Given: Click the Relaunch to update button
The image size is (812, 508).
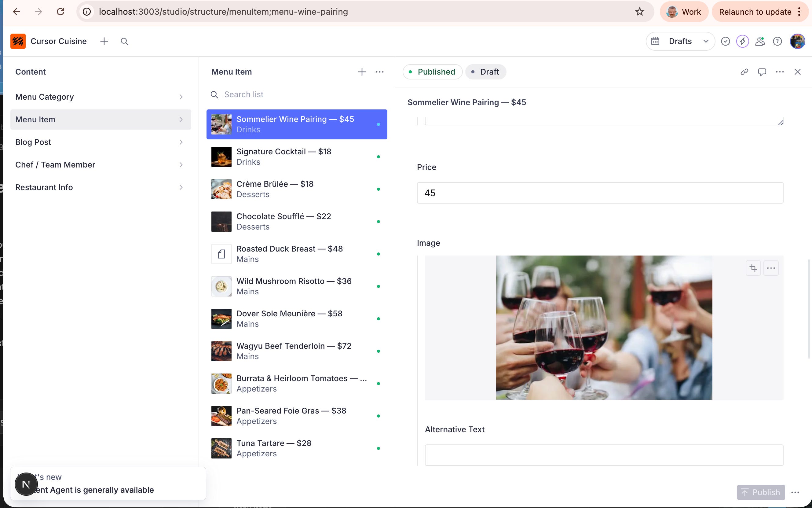Looking at the screenshot, I should [x=755, y=12].
